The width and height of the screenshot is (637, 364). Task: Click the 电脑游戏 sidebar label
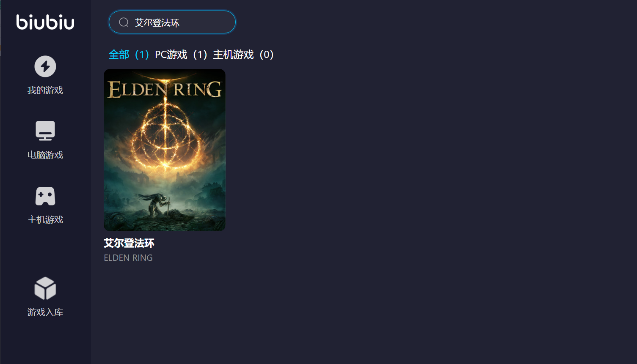pos(45,155)
